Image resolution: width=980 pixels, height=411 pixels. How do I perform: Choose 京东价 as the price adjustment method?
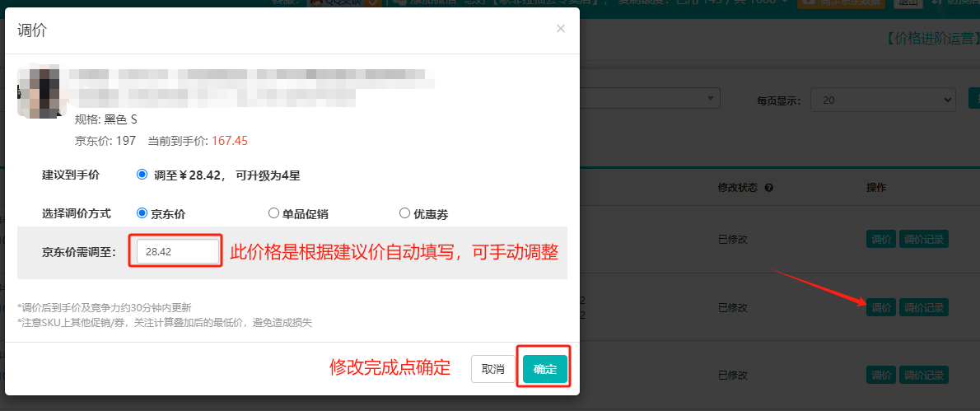pos(142,213)
